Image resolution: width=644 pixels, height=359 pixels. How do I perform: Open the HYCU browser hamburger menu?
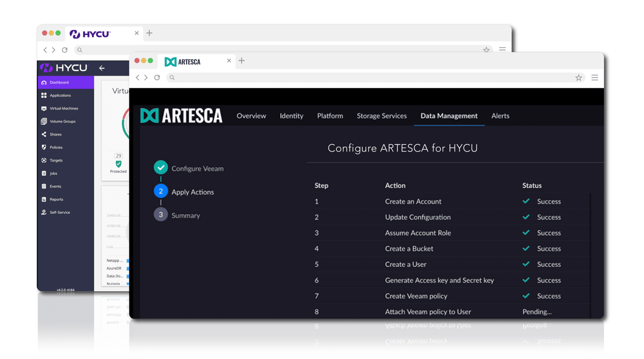[x=502, y=49]
